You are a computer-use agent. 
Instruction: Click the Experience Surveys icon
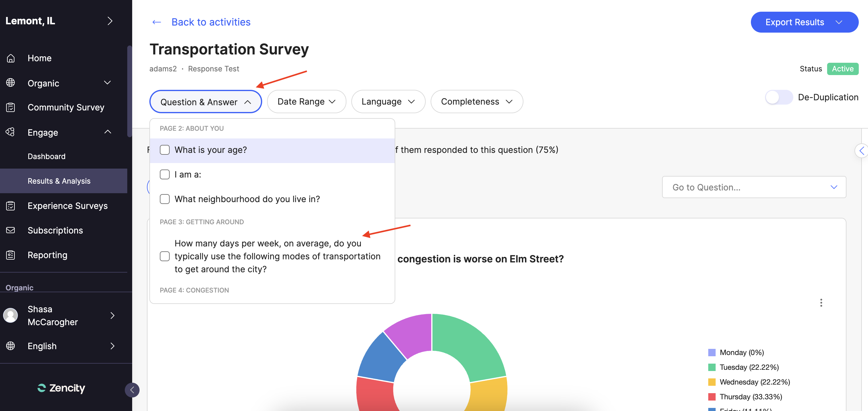pos(11,206)
